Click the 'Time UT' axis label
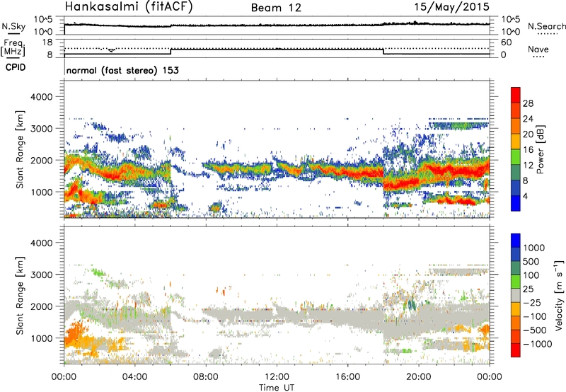Image resolution: width=566 pixels, height=392 pixels. coord(277,388)
